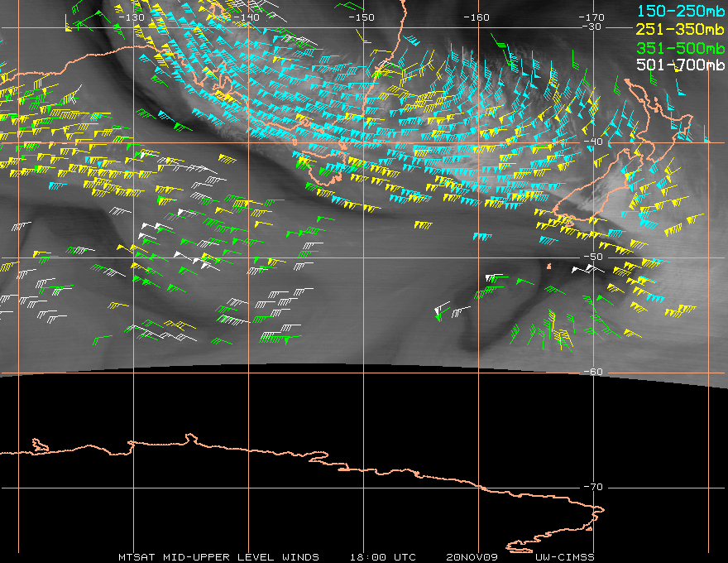
Task: Click the -160 longitude label
Action: click(477, 17)
